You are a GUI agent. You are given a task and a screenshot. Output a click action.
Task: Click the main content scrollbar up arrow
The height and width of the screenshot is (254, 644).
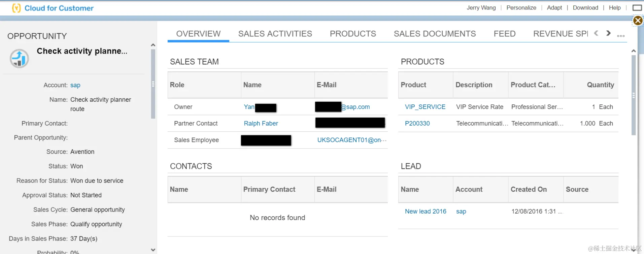click(634, 51)
